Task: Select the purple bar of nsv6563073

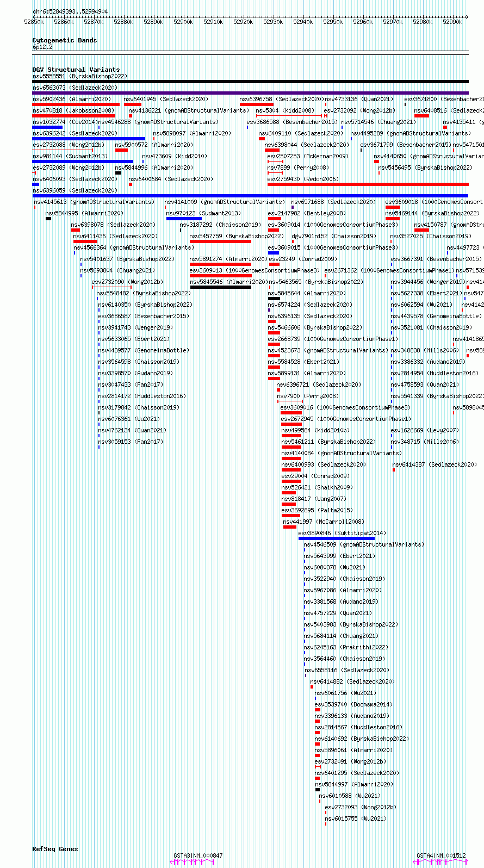Action: click(x=250, y=93)
